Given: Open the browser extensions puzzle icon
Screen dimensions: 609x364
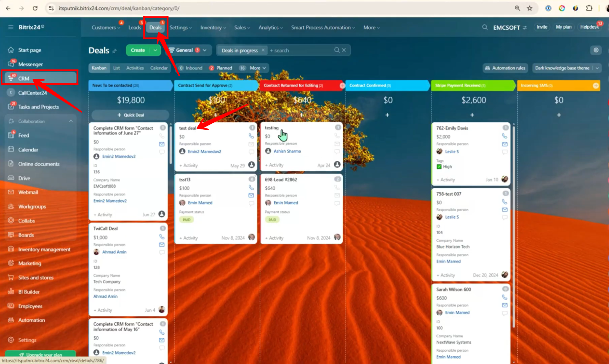Looking at the screenshot, I should [x=589, y=8].
